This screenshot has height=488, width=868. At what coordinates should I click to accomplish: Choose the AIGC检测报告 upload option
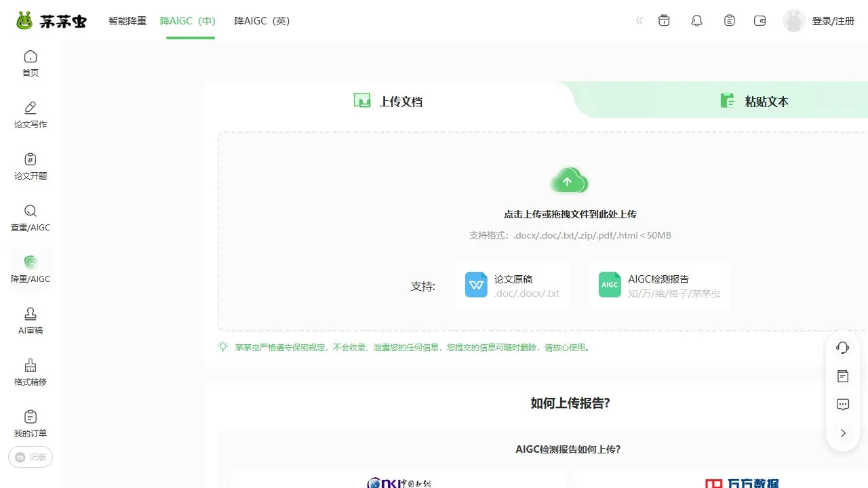click(x=658, y=285)
